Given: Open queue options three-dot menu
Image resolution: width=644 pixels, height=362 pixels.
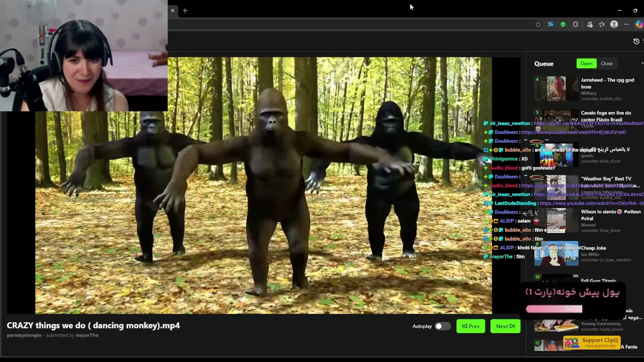Looking at the screenshot, I should coord(642,63).
